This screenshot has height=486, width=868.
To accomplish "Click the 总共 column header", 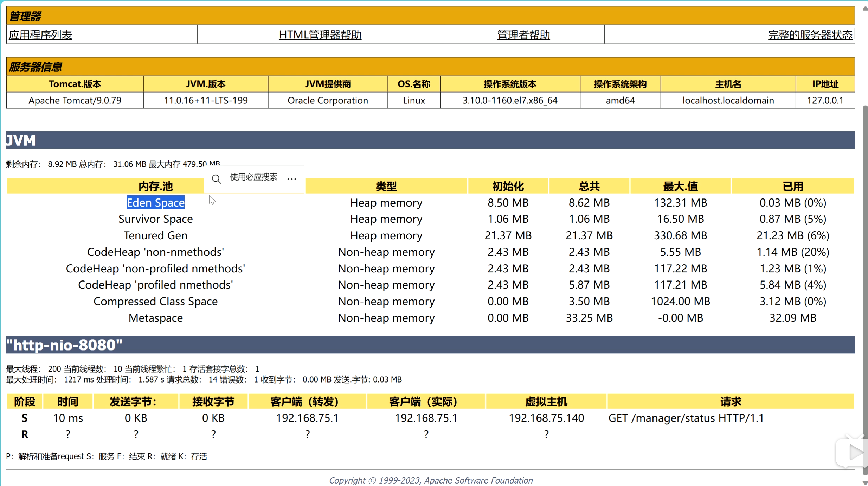I will pyautogui.click(x=589, y=186).
